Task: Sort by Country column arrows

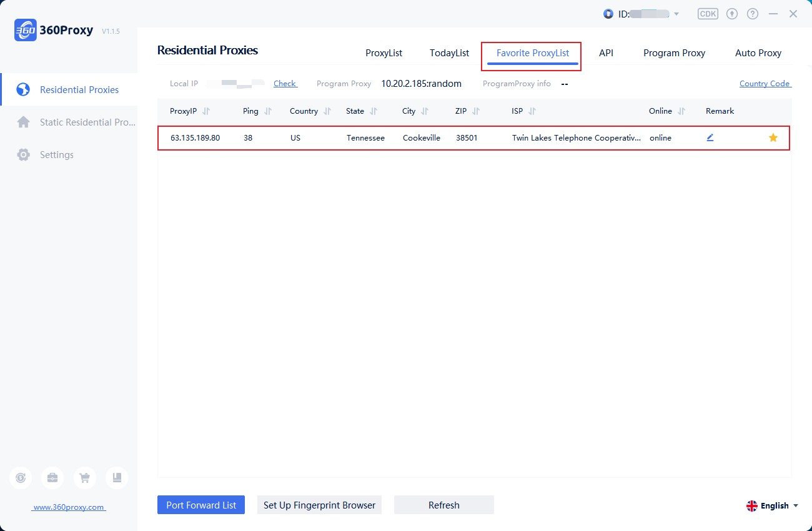Action: coord(327,111)
